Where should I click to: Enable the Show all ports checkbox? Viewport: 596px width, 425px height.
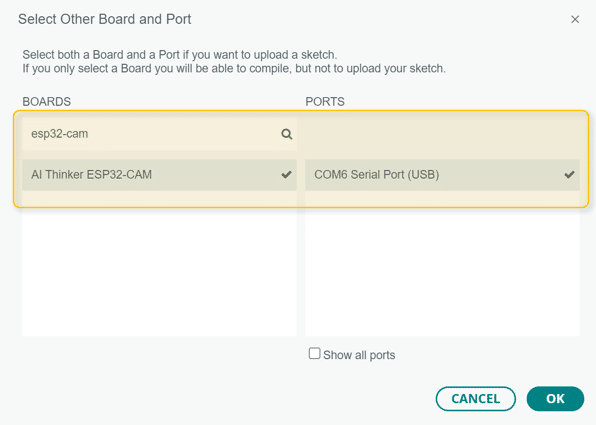[x=314, y=353]
